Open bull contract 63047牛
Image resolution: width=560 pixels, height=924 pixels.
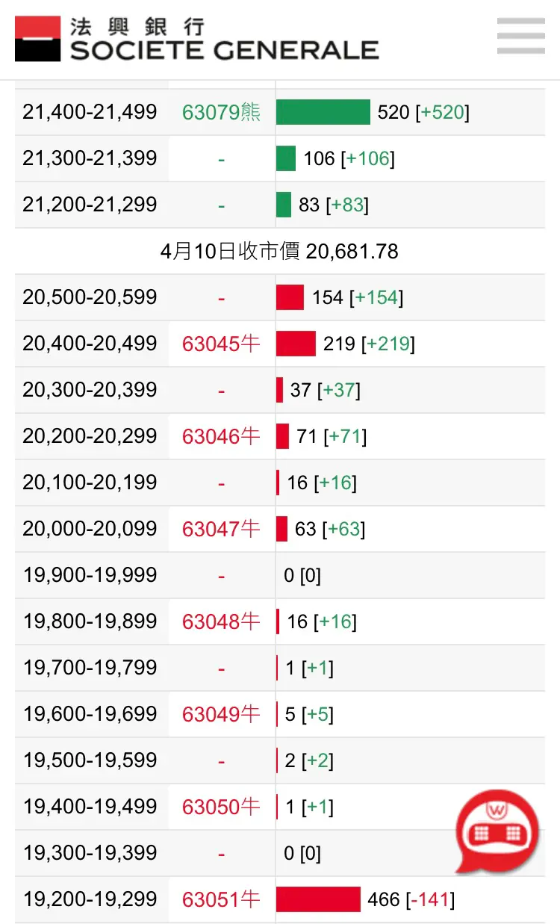(221, 530)
